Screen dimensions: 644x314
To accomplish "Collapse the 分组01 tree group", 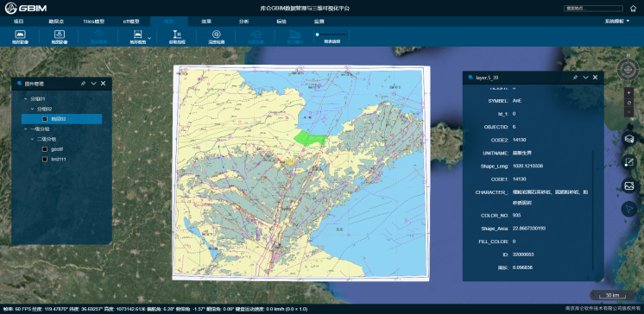I will tap(26, 99).
